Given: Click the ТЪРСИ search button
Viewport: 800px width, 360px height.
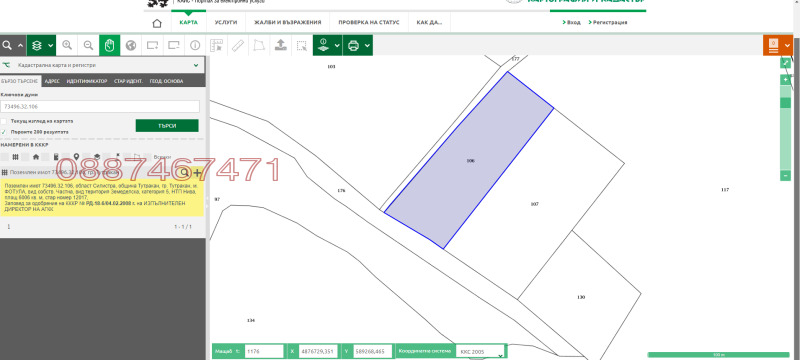Looking at the screenshot, I should (167, 125).
